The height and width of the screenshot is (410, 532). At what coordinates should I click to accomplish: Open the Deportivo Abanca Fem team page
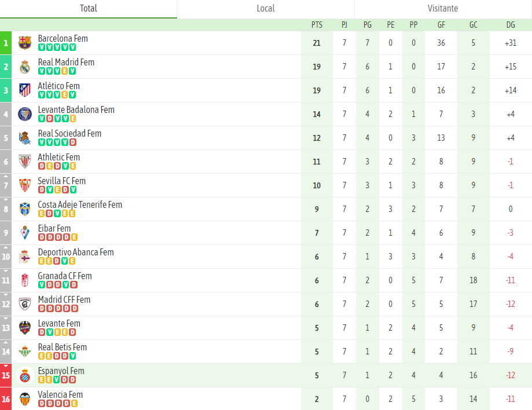click(76, 252)
